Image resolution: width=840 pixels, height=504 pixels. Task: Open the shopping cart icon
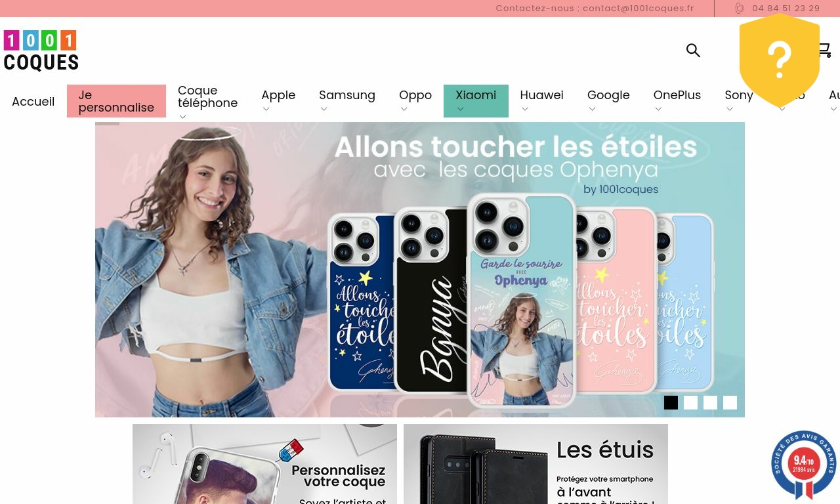(x=824, y=51)
